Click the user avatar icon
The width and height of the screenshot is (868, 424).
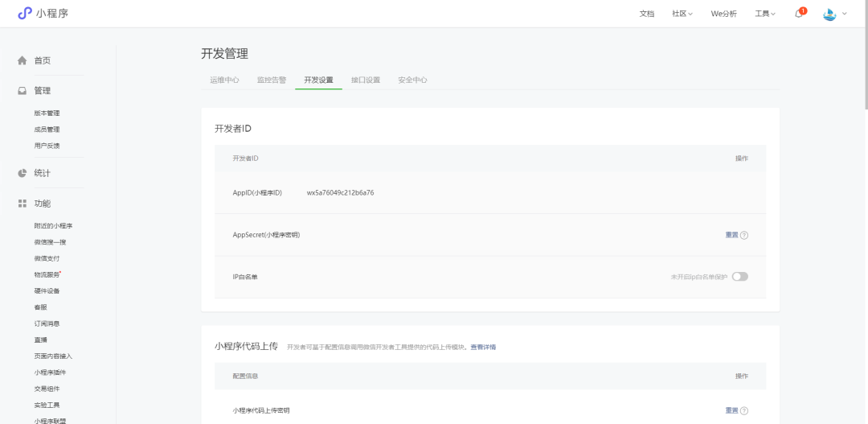[x=829, y=14]
